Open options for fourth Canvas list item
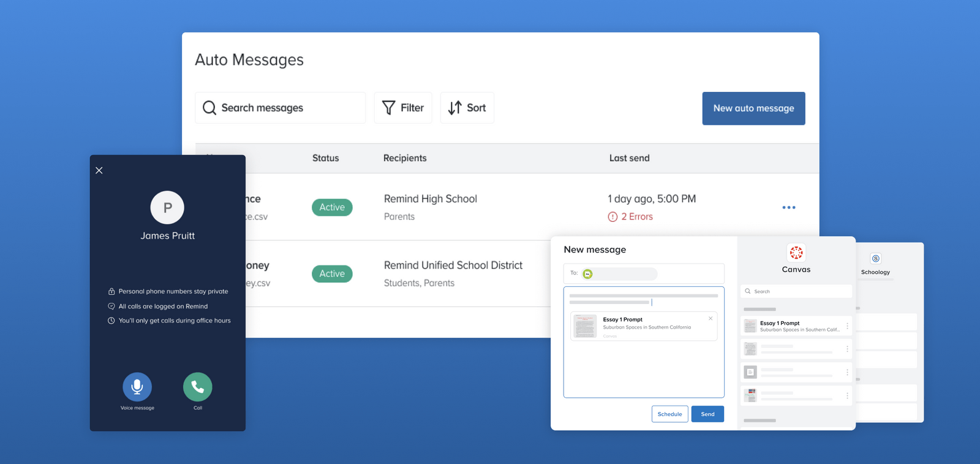 847,395
